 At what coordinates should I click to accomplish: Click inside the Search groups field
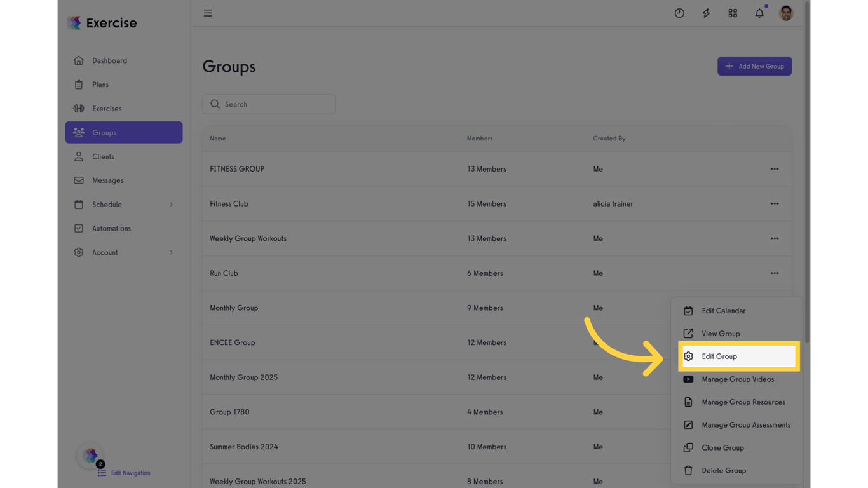pos(268,104)
